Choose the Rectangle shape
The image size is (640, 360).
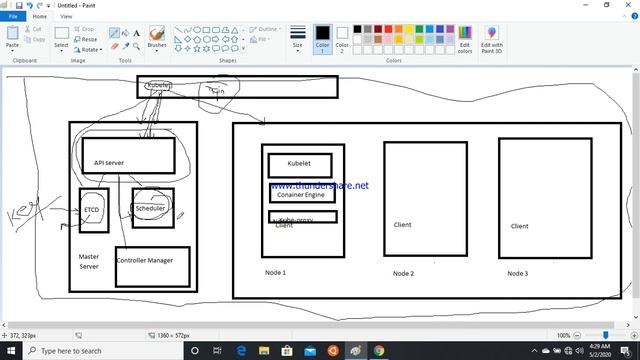(206, 30)
